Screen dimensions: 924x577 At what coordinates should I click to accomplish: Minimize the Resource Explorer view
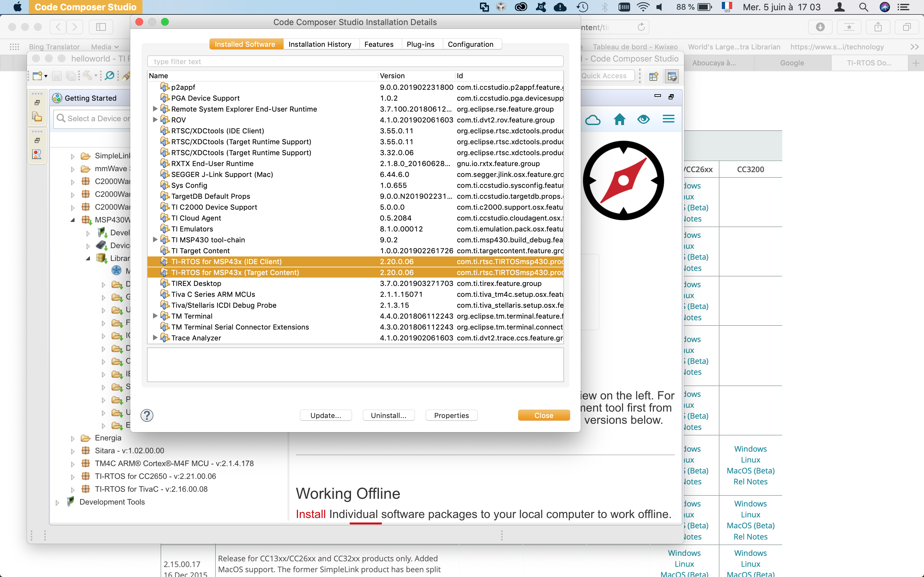tap(657, 96)
